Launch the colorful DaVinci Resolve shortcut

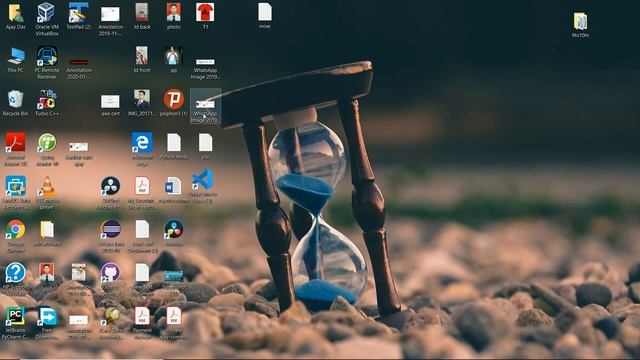(173, 233)
